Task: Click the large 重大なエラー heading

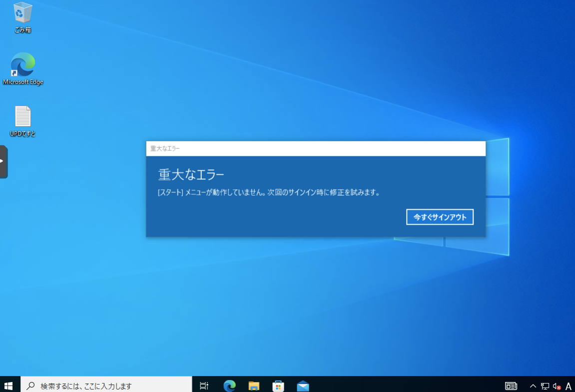Action: click(x=191, y=175)
